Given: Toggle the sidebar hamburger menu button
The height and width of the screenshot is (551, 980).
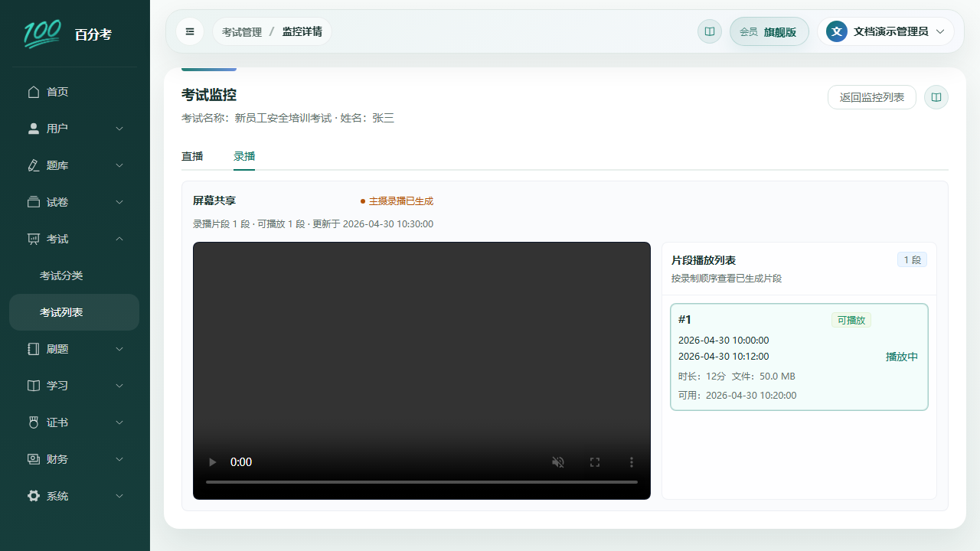Looking at the screenshot, I should tap(190, 31).
